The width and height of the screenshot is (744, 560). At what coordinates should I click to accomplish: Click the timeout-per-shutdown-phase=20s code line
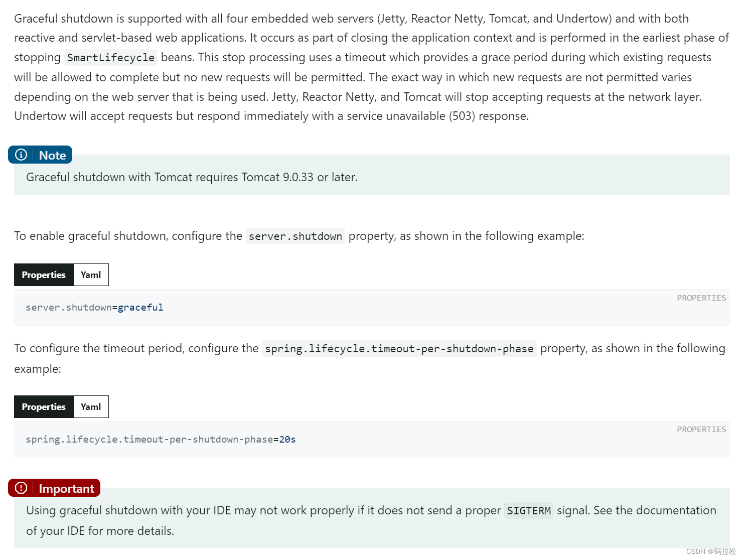coord(161,440)
